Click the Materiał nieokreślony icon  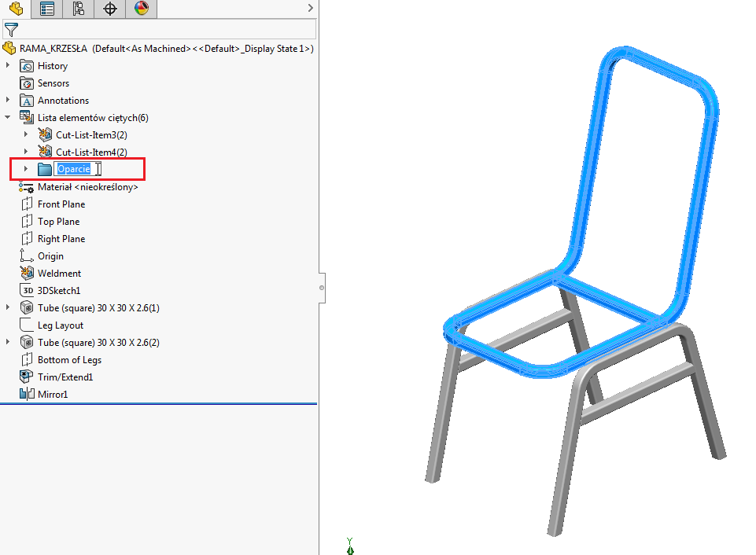tap(27, 187)
